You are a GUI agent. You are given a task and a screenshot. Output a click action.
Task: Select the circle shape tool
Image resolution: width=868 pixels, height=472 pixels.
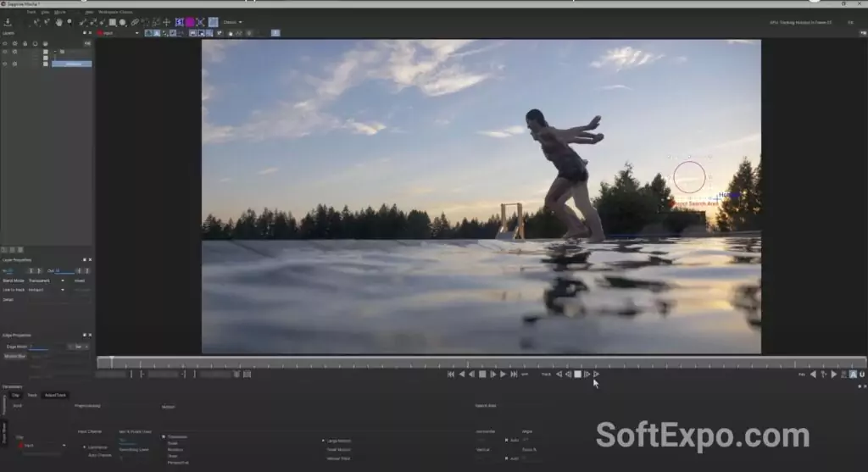pos(123,22)
